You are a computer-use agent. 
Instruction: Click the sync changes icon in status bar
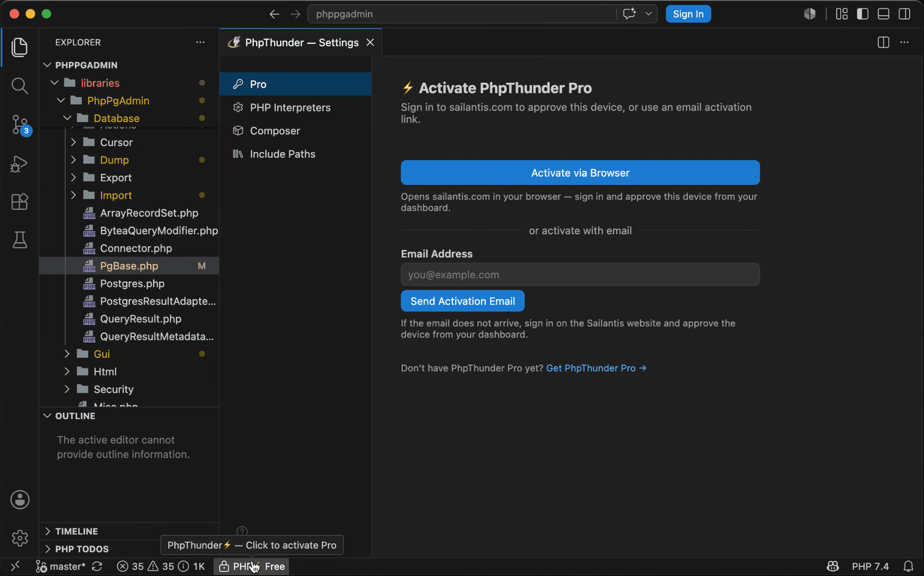click(x=97, y=566)
